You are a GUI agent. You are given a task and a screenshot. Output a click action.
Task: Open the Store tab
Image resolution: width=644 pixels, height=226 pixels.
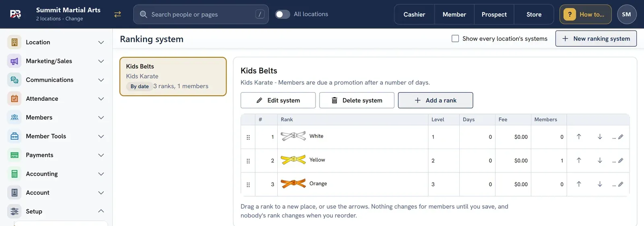534,15
